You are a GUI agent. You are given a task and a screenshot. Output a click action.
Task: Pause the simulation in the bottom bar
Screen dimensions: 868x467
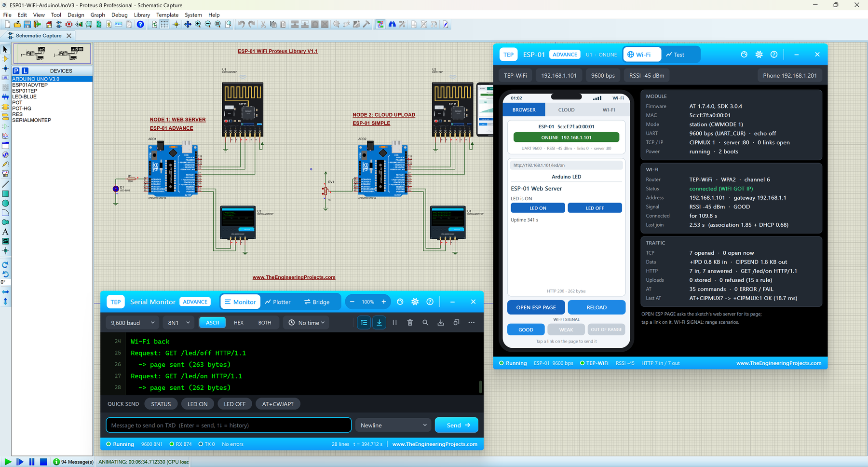click(x=32, y=462)
